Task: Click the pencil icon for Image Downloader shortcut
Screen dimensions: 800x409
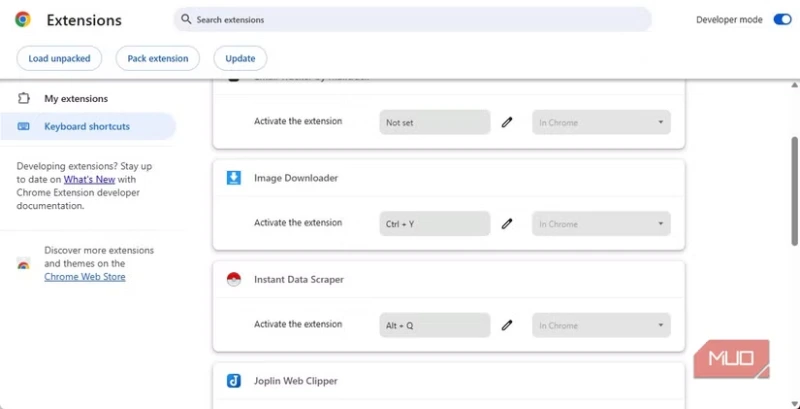Action: (x=507, y=224)
